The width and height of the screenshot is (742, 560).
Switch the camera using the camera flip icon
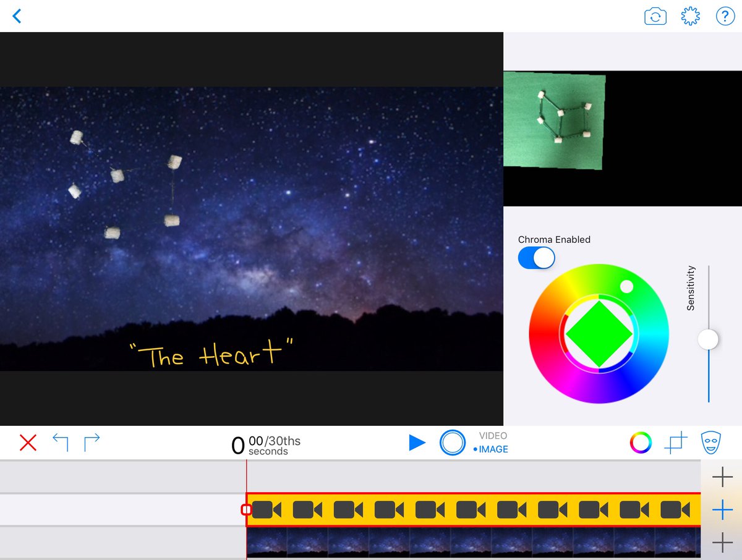(655, 16)
